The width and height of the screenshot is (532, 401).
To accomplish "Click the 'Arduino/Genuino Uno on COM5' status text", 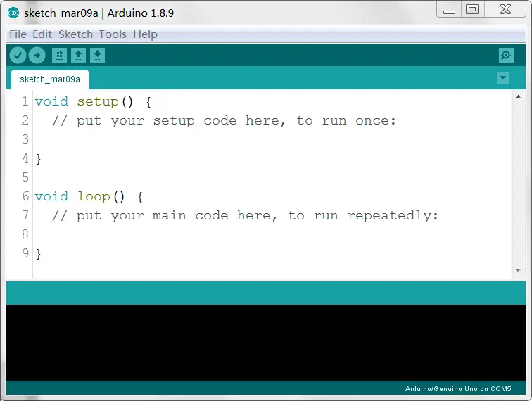I will click(458, 389).
